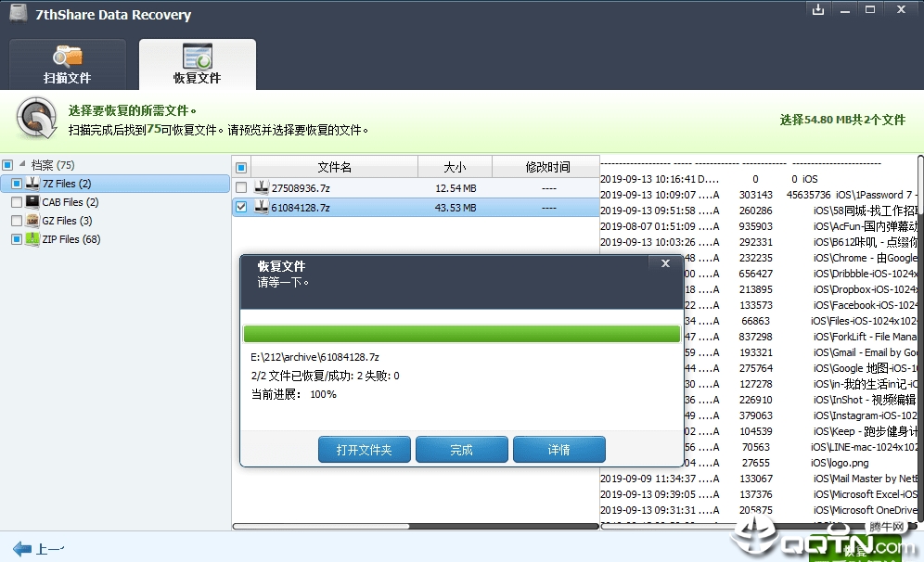Click the file list horizontal scrollbar
The width and height of the screenshot is (924, 562).
coord(321,526)
